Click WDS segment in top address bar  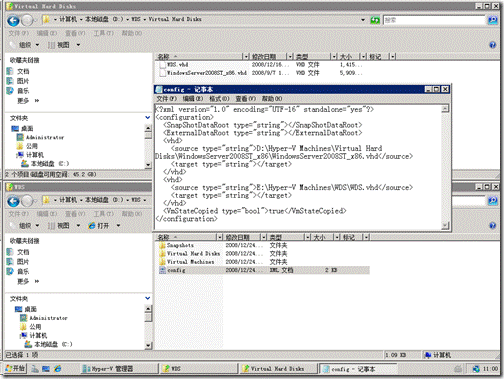click(x=136, y=19)
